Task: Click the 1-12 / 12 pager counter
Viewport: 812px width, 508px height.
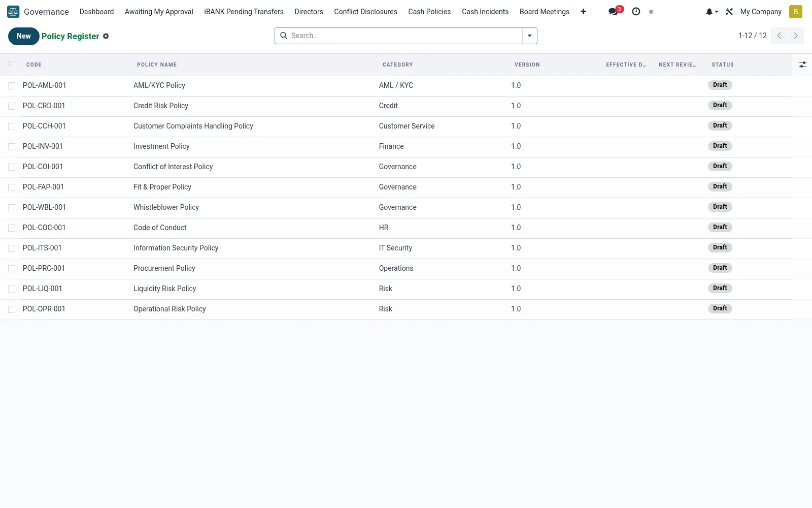Action: [x=752, y=36]
